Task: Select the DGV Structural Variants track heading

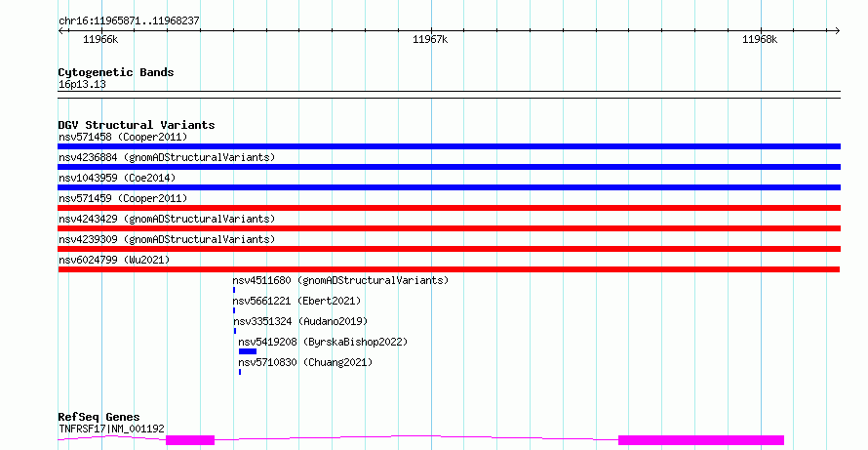Action: [x=137, y=125]
